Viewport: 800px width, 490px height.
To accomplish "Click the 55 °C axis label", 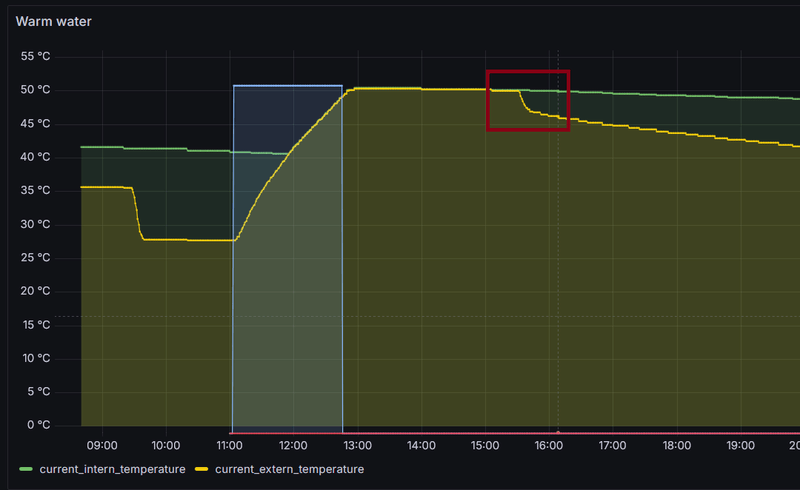I will [x=35, y=56].
